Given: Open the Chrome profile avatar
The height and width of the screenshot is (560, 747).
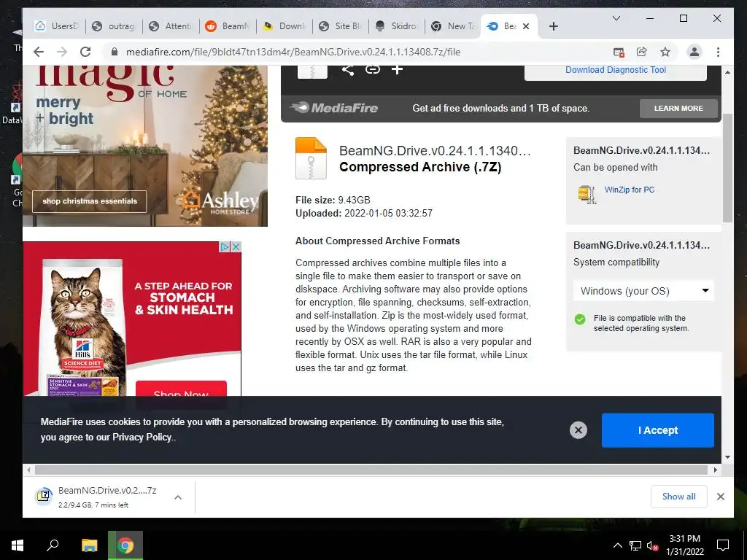Looking at the screenshot, I should [694, 52].
